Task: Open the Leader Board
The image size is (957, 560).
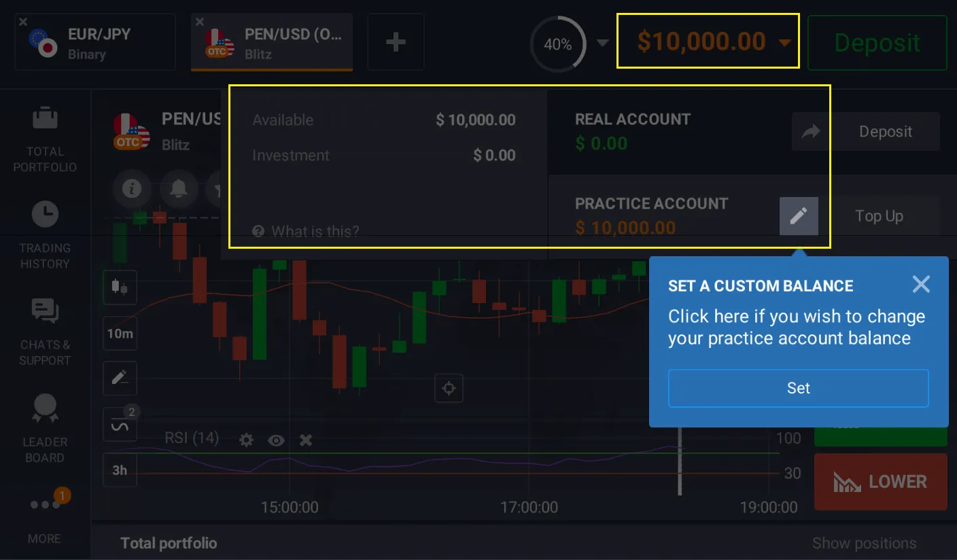Action: (x=45, y=430)
